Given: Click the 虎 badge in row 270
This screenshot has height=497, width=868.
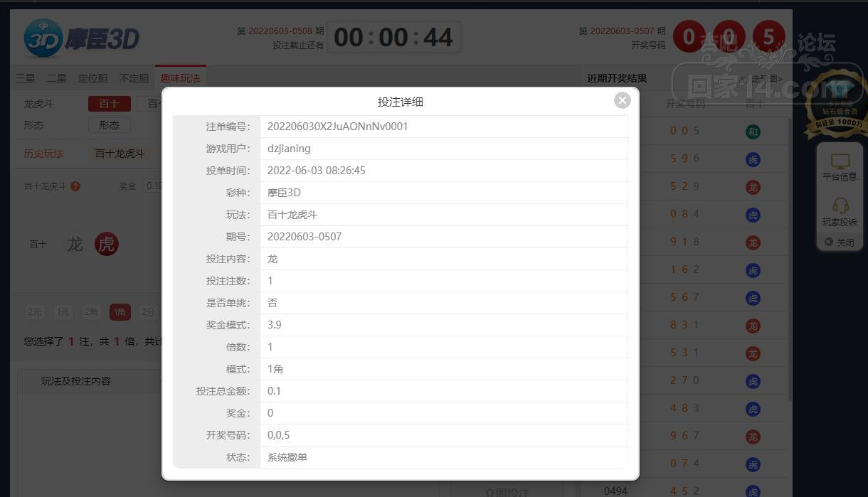Looking at the screenshot, I should point(753,381).
